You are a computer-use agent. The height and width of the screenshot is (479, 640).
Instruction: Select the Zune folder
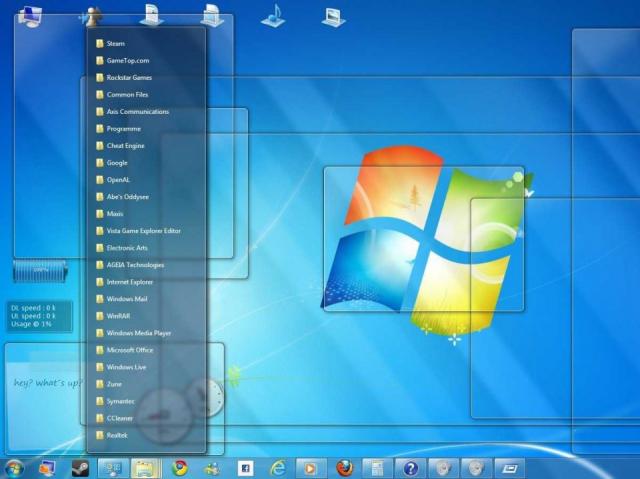pyautogui.click(x=109, y=384)
